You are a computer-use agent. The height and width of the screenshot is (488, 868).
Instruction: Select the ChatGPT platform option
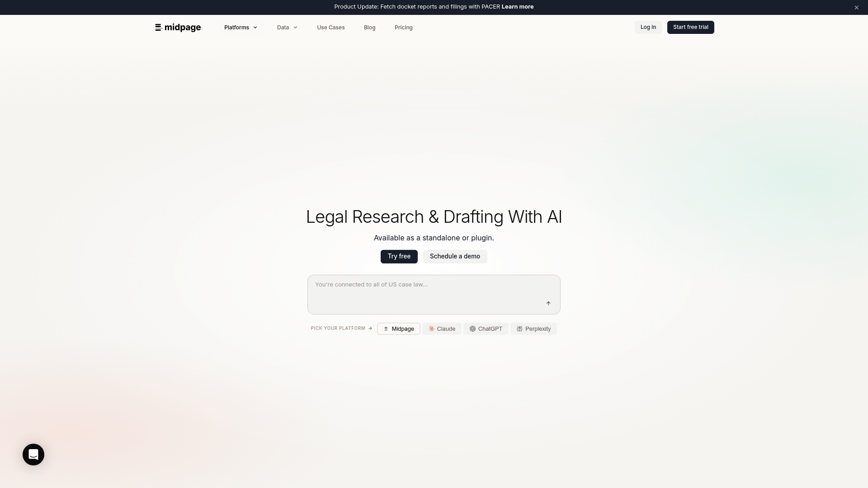486,329
